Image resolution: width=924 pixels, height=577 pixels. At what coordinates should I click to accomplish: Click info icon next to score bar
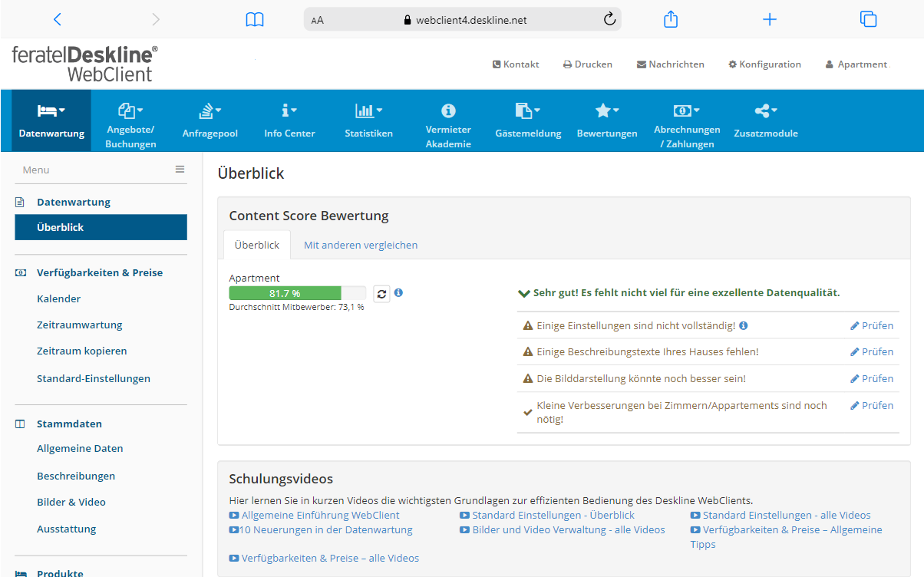click(398, 293)
